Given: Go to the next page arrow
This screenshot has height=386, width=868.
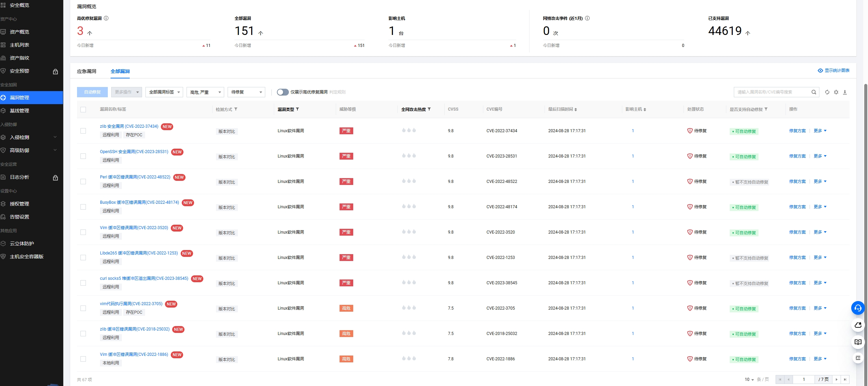Looking at the screenshot, I should coord(837,379).
